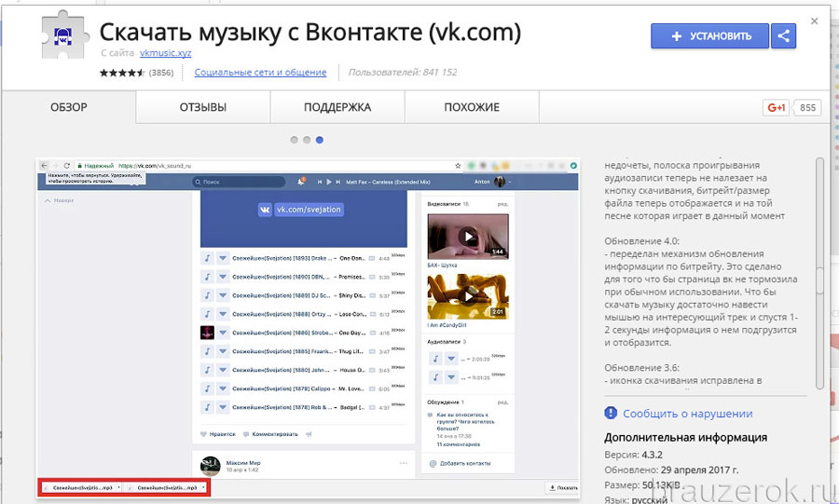Switch to the ОБЗОР tab
The width and height of the screenshot is (839, 504).
click(69, 107)
